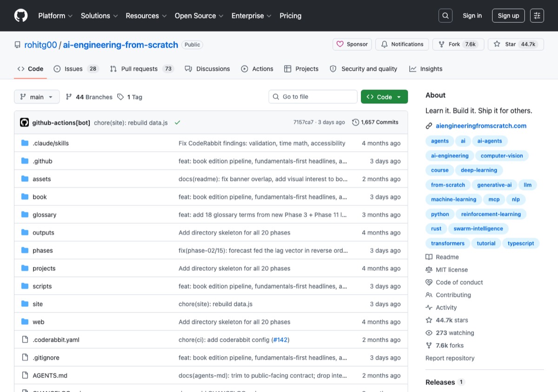The width and height of the screenshot is (558, 392).
Task: Expand the Enterprise menu
Action: coord(252,16)
